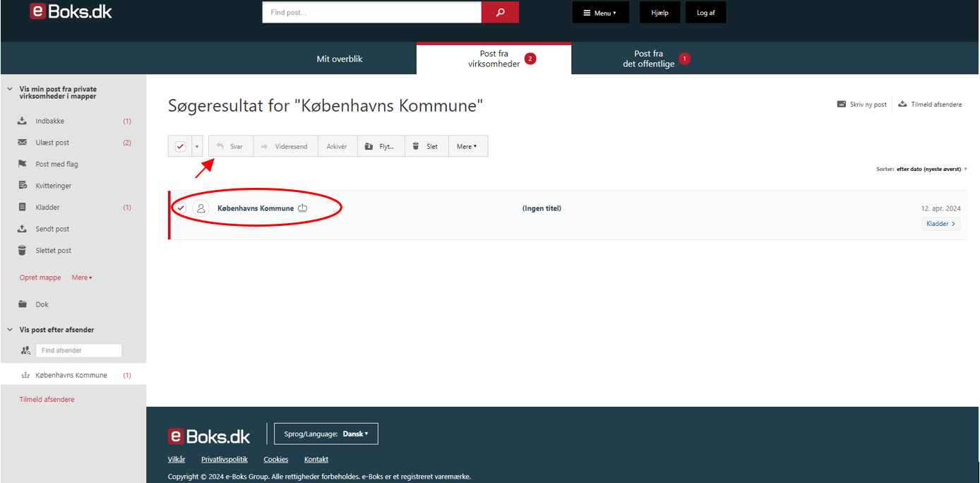Click the Ulæst post envelope icon
Viewport: 980px width, 483px height.
coord(22,143)
